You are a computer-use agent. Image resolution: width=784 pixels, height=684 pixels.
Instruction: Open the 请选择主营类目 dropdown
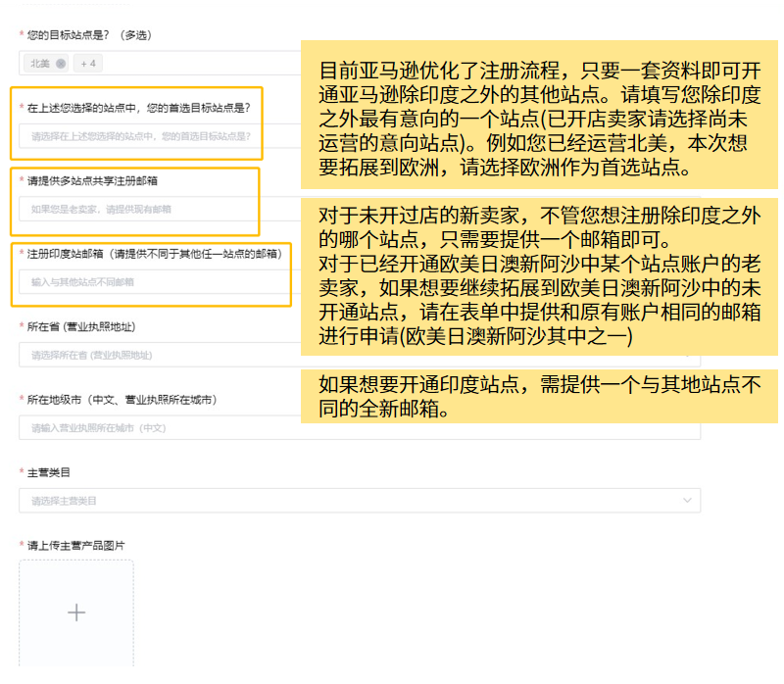(x=353, y=500)
